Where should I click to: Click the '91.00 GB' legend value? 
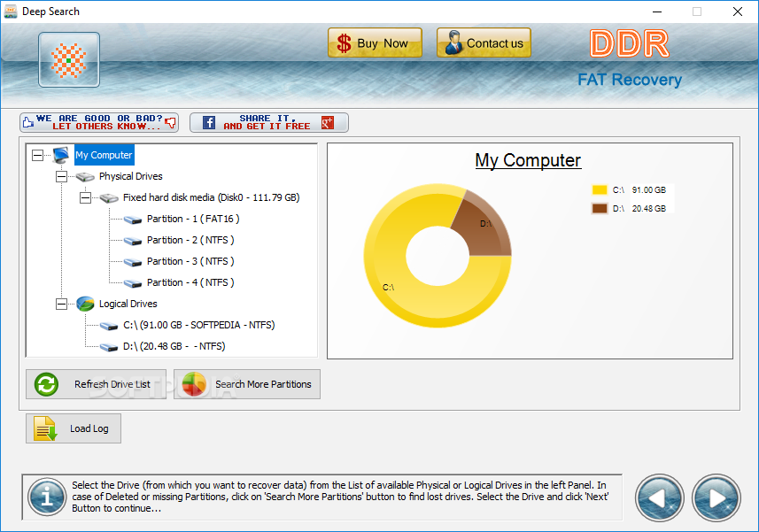[x=648, y=190]
